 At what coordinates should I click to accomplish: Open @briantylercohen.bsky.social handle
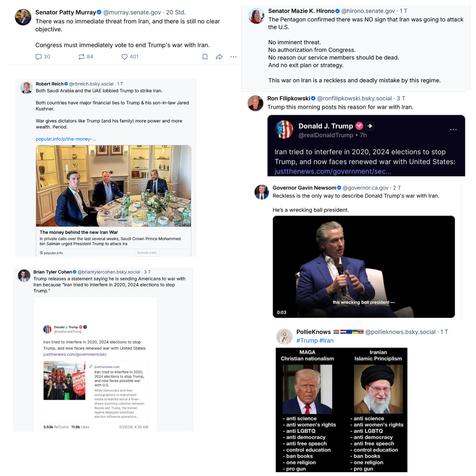109,272
